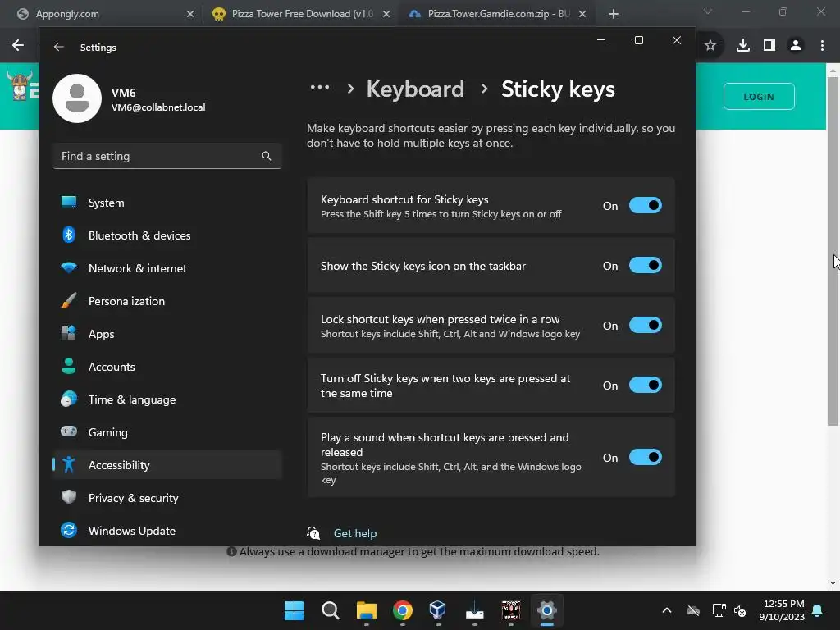Screen dimensions: 840x630
Task: Click the VM6 profile avatar
Action: 77,98
